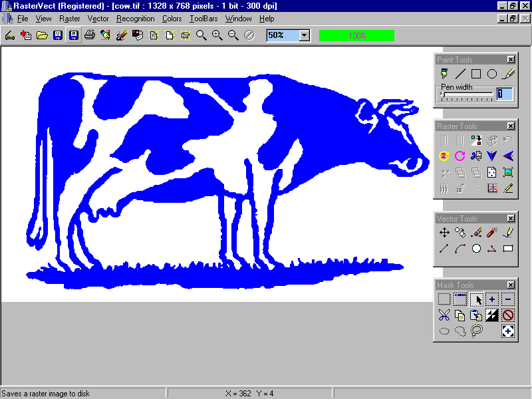Open the View menu

43,19
